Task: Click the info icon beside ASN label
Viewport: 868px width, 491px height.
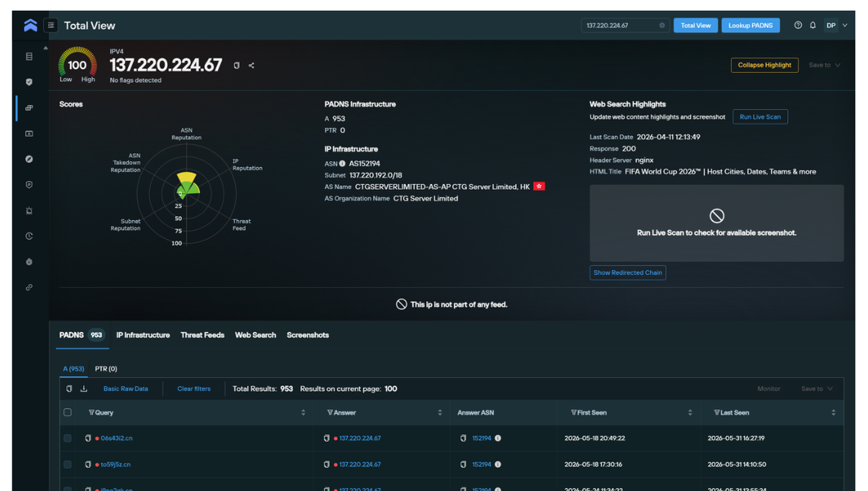Action: 342,163
